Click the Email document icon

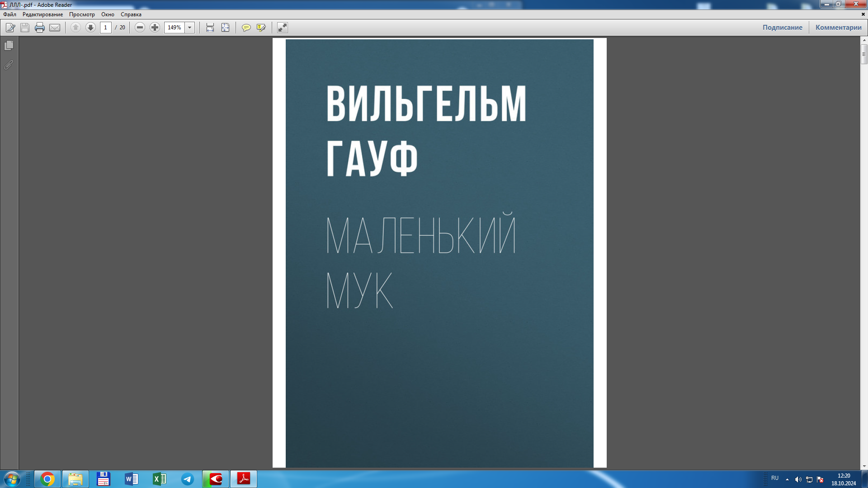pos(54,28)
